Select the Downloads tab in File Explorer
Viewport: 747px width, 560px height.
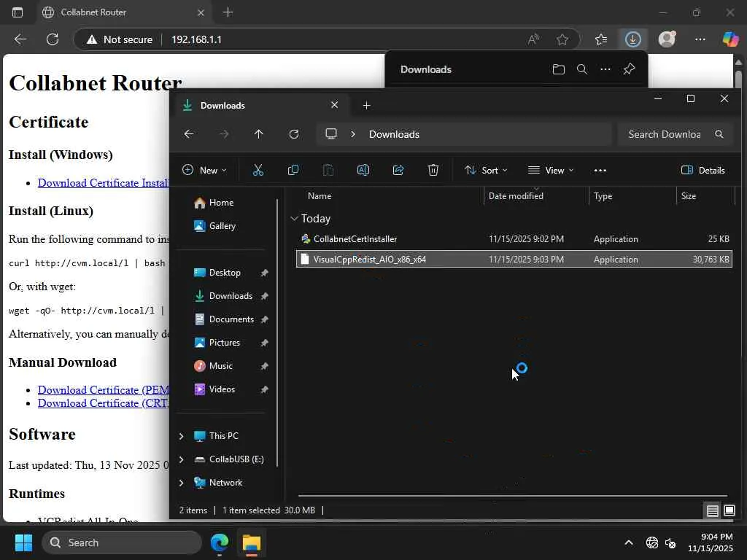(x=260, y=106)
